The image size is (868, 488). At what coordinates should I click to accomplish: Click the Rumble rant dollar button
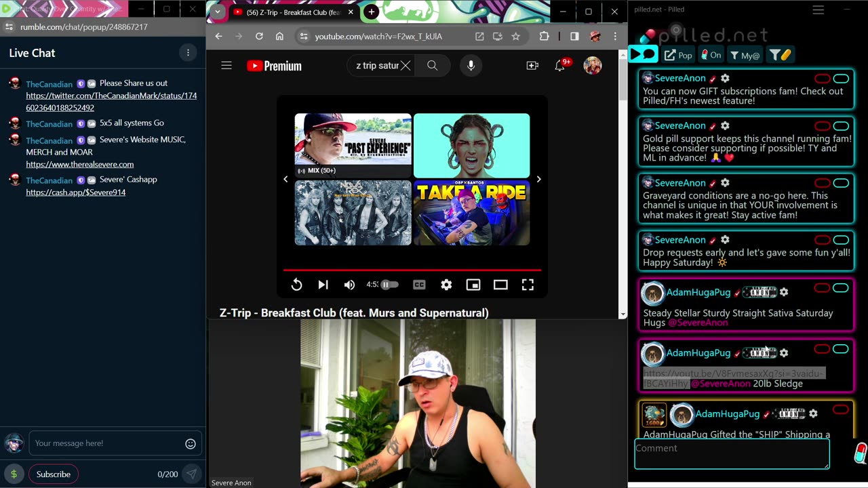pyautogui.click(x=14, y=474)
